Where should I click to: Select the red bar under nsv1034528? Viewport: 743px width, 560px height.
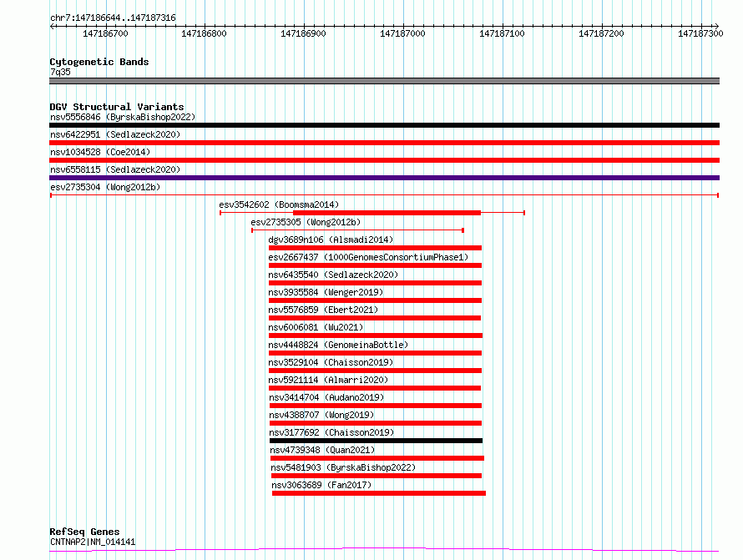click(384, 160)
